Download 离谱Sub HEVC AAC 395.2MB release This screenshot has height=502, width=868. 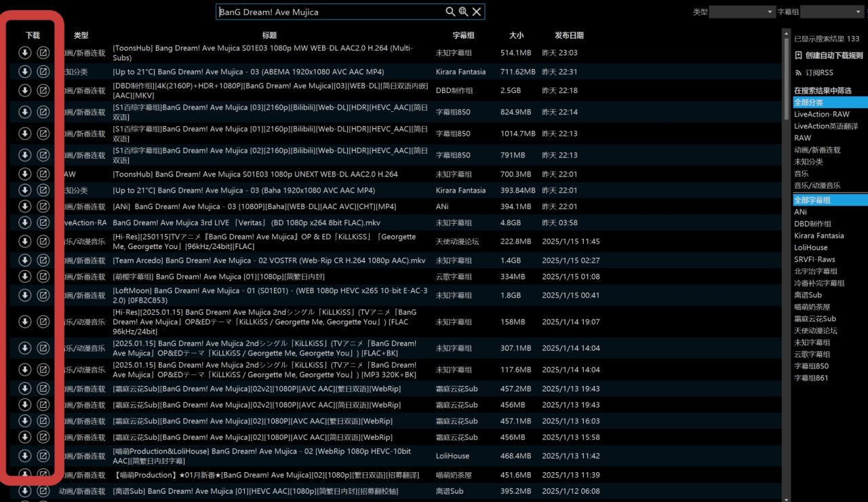25,490
